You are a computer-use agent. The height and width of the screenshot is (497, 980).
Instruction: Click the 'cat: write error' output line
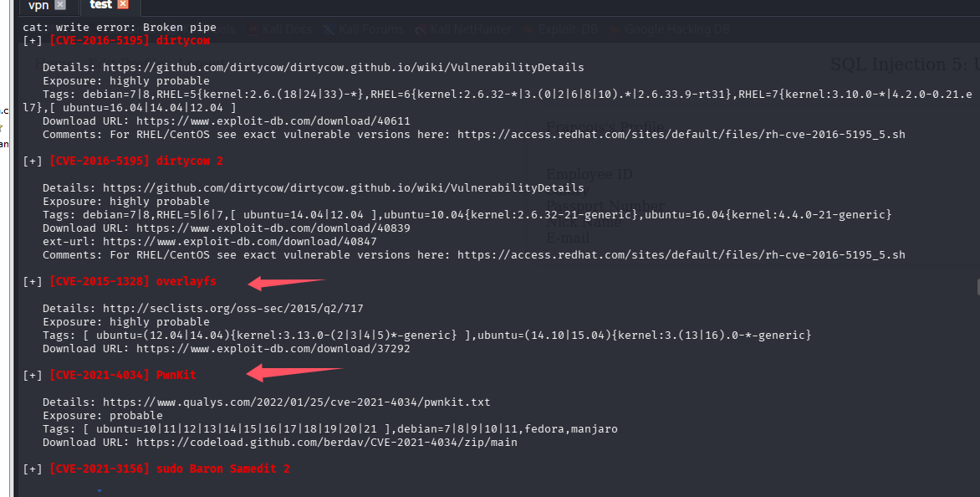[x=120, y=28]
